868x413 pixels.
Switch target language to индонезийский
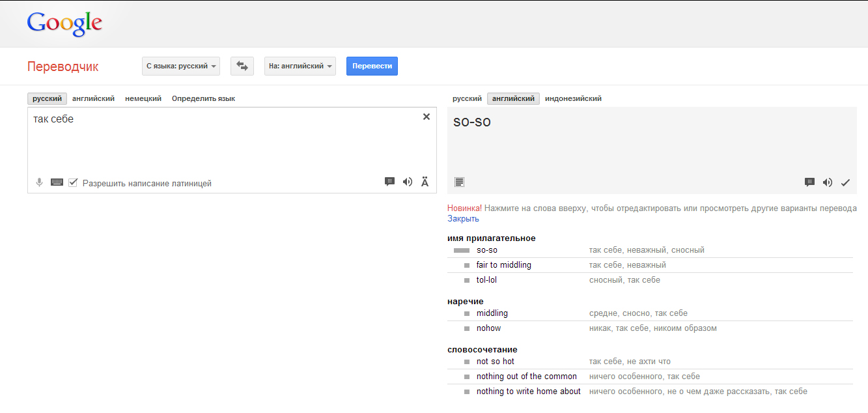573,98
